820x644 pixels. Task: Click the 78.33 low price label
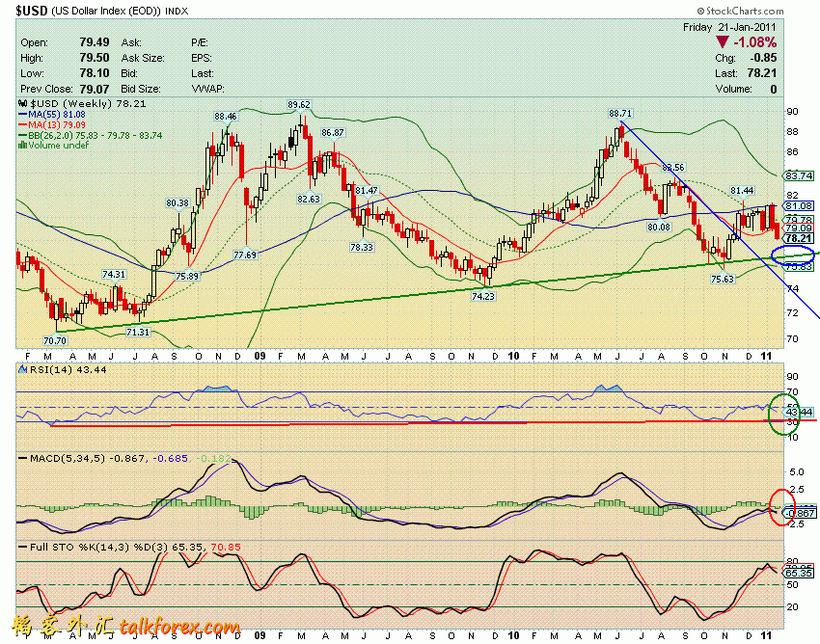tap(362, 247)
